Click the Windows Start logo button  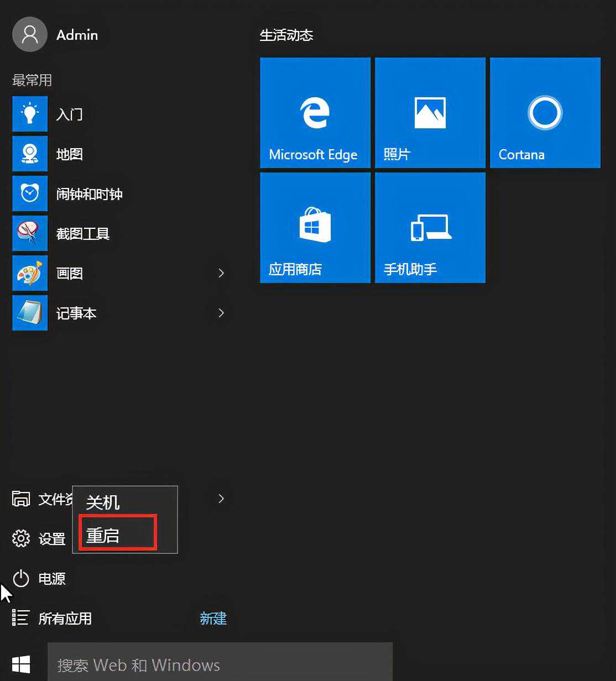tap(21, 664)
